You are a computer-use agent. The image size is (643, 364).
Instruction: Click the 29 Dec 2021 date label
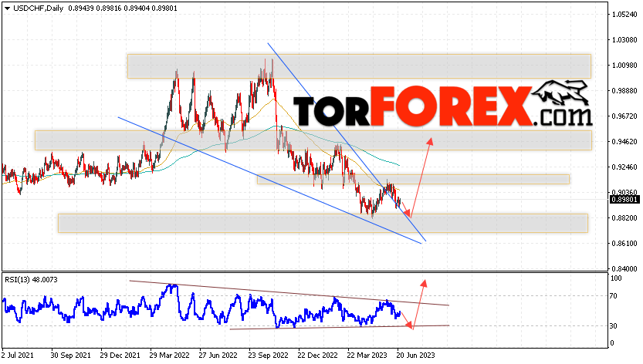click(x=120, y=355)
